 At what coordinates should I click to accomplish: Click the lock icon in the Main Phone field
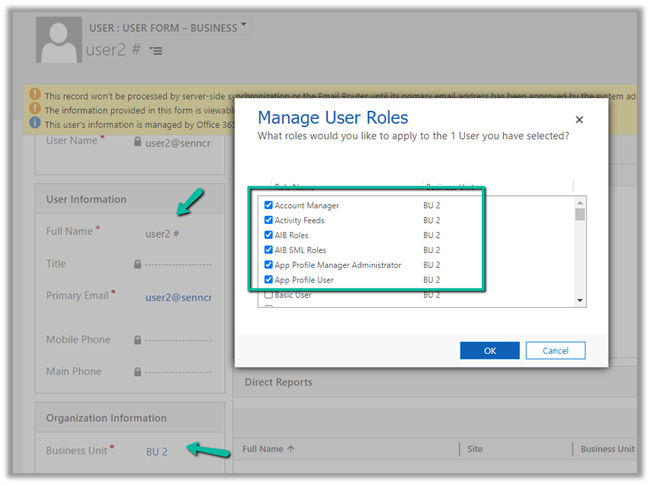pos(137,372)
